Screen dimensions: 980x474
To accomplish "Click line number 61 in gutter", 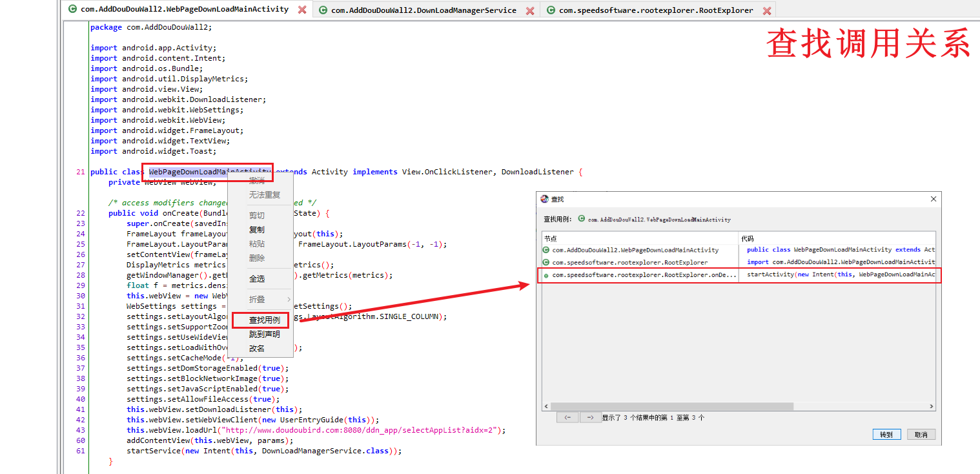I will 80,451.
